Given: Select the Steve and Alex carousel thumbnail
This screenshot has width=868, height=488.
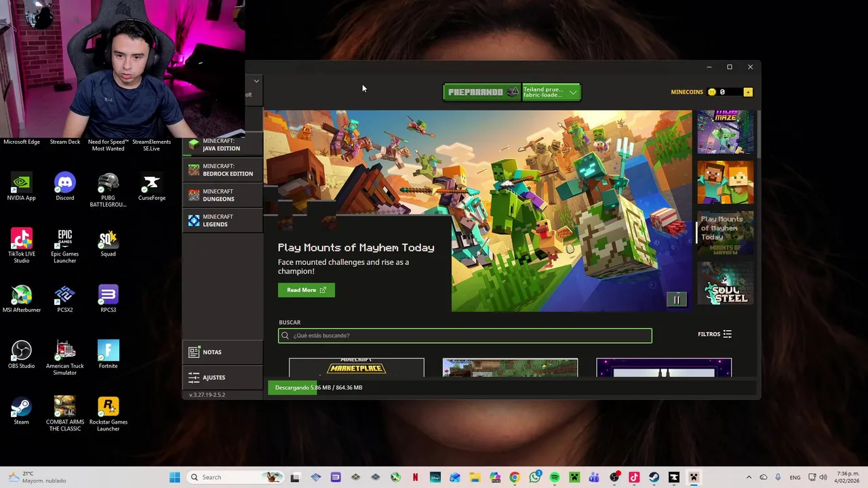Looking at the screenshot, I should tap(725, 182).
